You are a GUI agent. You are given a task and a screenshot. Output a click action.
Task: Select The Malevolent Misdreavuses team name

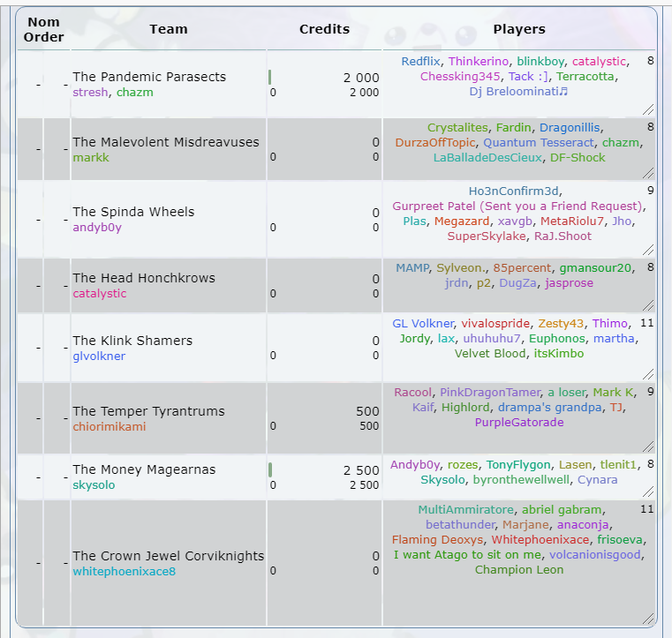[166, 142]
